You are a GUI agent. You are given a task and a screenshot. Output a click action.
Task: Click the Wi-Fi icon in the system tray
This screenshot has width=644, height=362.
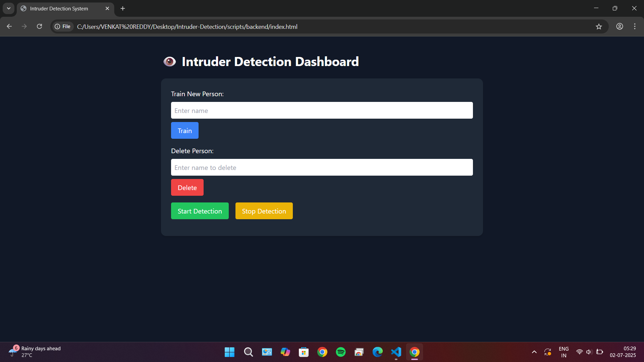pos(579,352)
